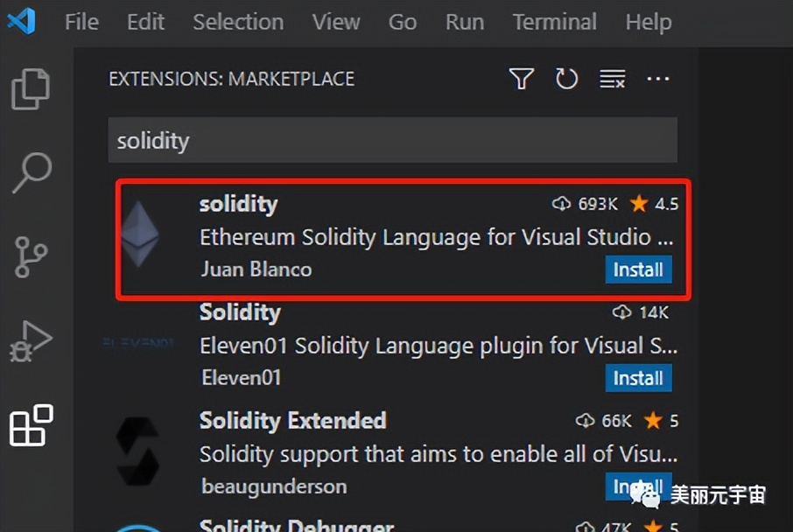Screen dimensions: 793x532
Task: Click the Solidity Extended extension logo
Action: [x=138, y=452]
